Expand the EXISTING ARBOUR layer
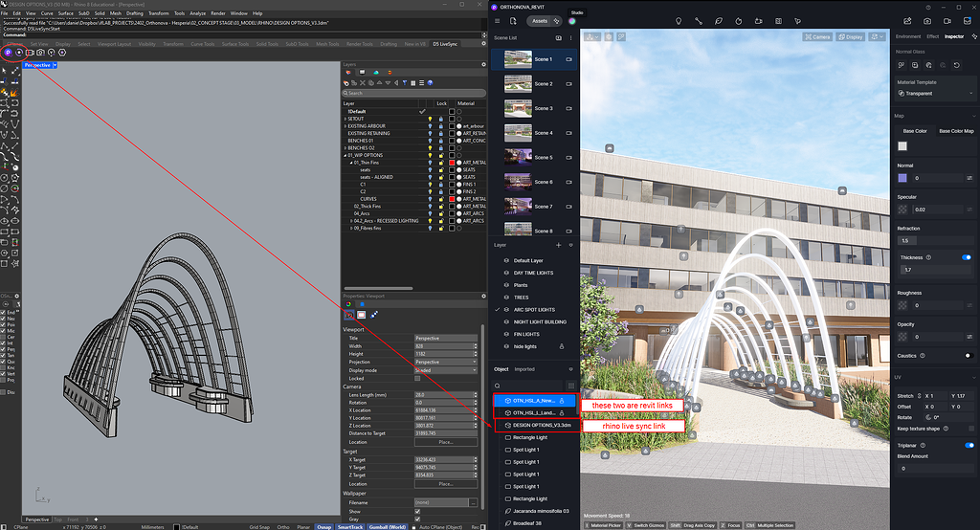 point(345,126)
